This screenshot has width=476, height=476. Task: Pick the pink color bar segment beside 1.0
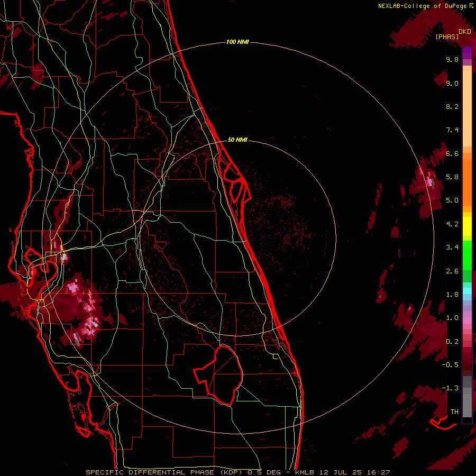click(467, 321)
